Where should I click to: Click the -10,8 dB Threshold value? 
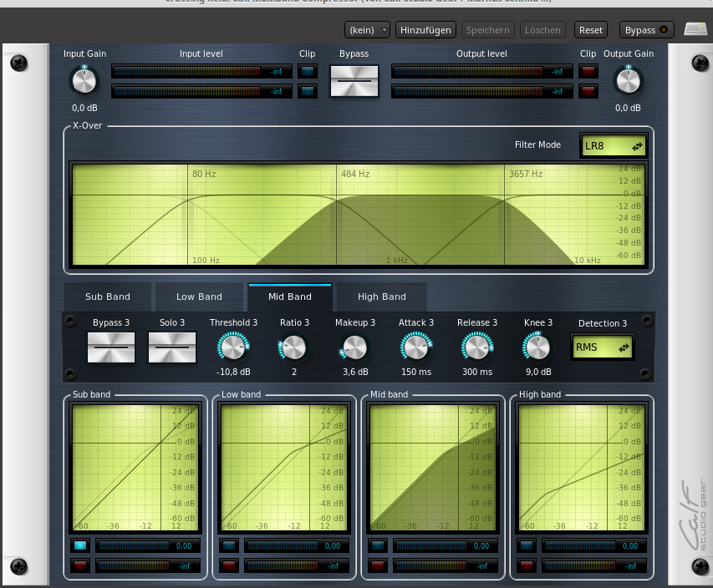pyautogui.click(x=233, y=372)
